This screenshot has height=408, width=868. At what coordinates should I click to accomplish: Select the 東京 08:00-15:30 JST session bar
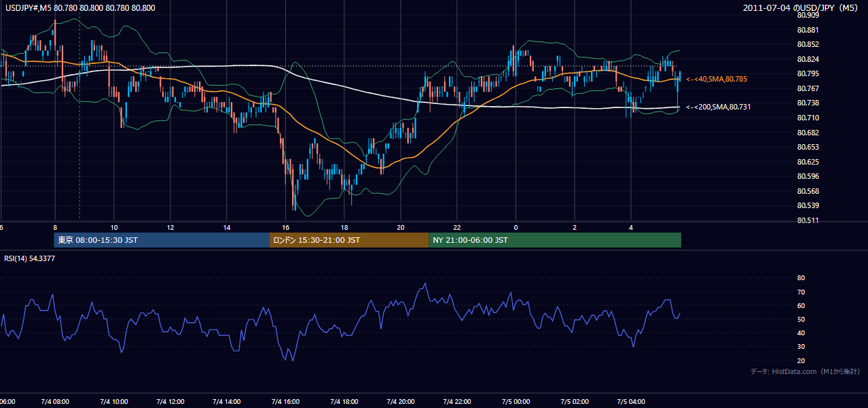coord(162,240)
